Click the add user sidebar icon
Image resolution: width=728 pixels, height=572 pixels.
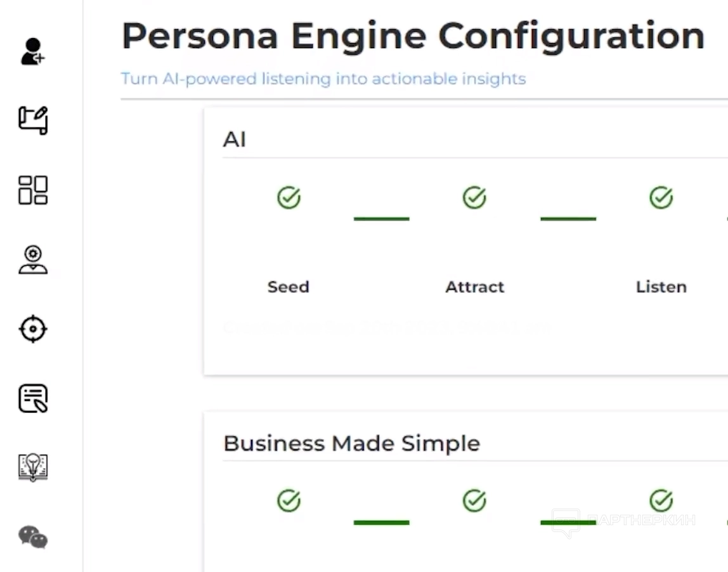[33, 51]
